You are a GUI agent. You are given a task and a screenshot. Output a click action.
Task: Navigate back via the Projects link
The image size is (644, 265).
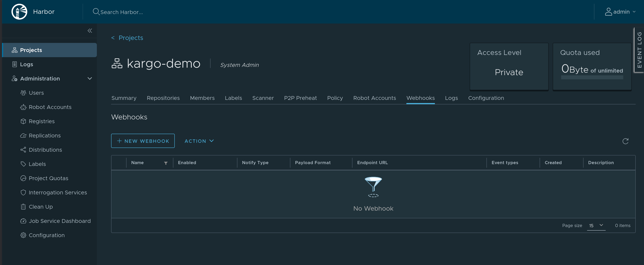click(131, 38)
